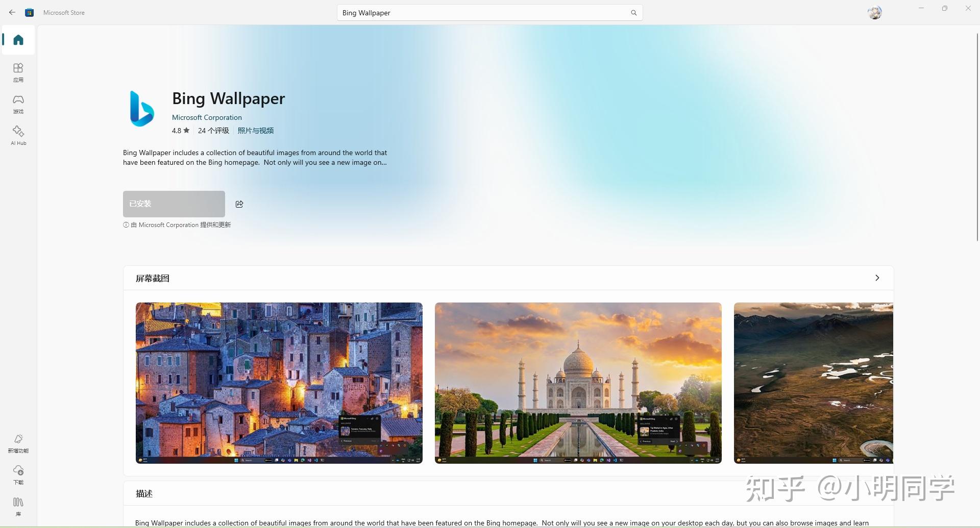Open Microsoft Corporation publisher link
The height and width of the screenshot is (528, 980).
click(x=207, y=117)
